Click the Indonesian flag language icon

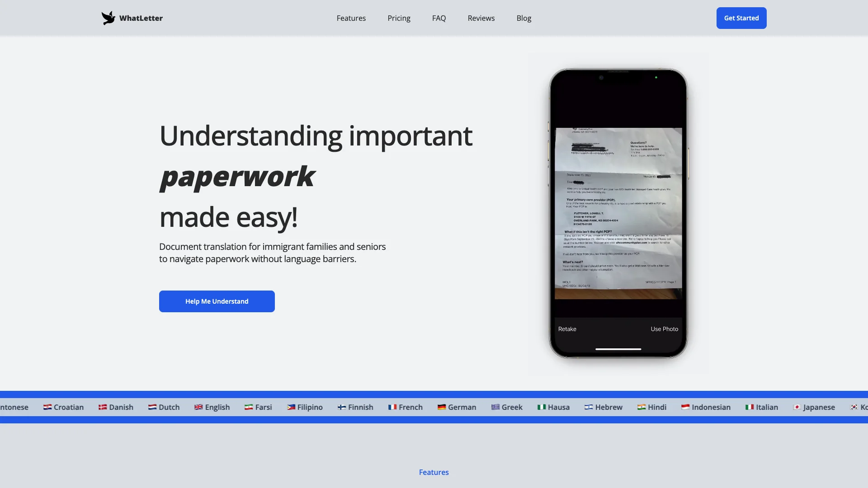coord(684,406)
